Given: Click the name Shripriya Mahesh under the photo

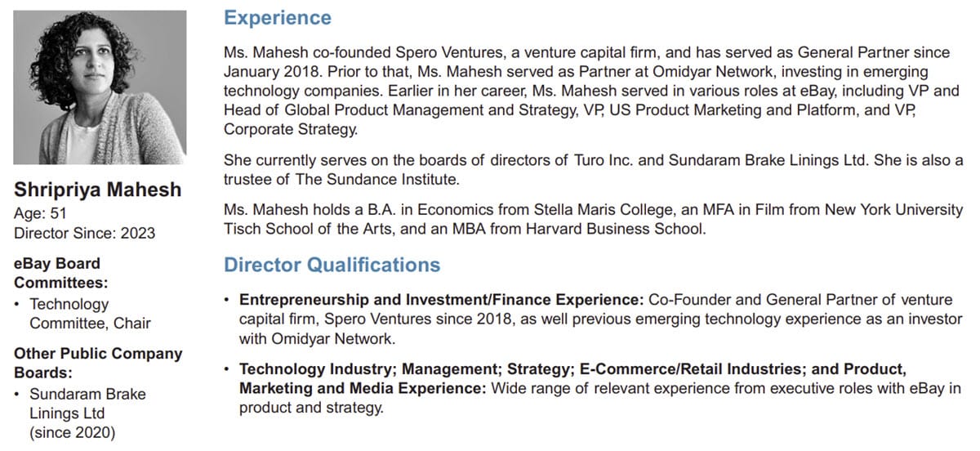Looking at the screenshot, I should click(x=97, y=191).
